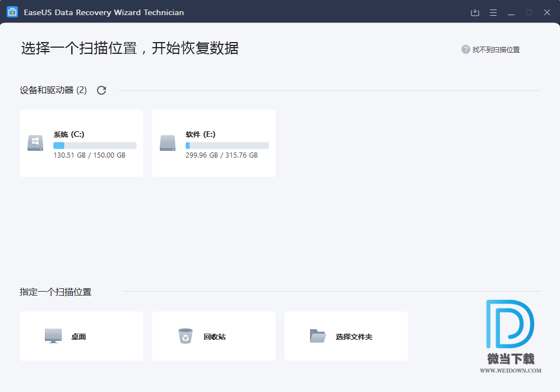
Task: Click the desktop monitor icon
Action: tap(53, 336)
